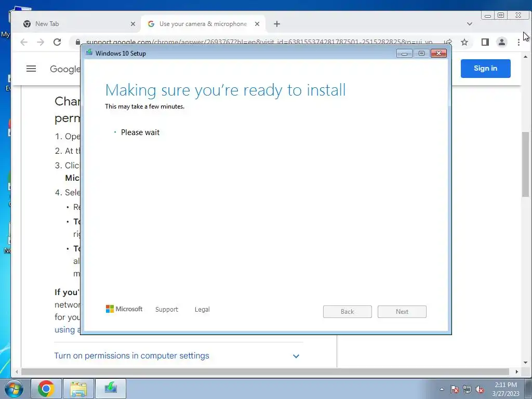The image size is (532, 399).
Task: Click the share page icon in address bar
Action: [448, 42]
